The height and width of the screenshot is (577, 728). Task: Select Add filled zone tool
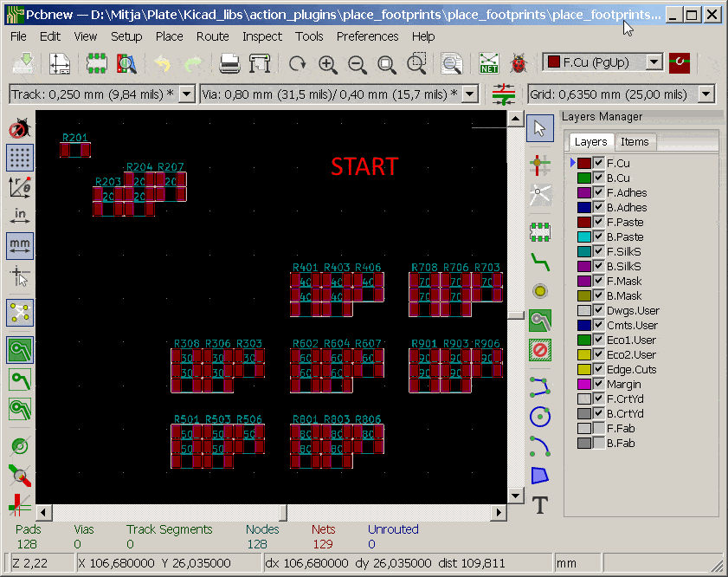[540, 321]
